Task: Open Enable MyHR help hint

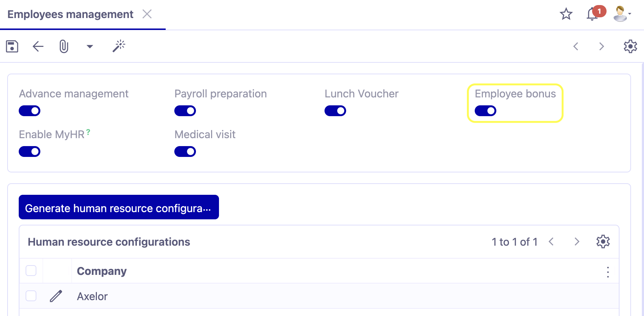Action: [x=88, y=132]
